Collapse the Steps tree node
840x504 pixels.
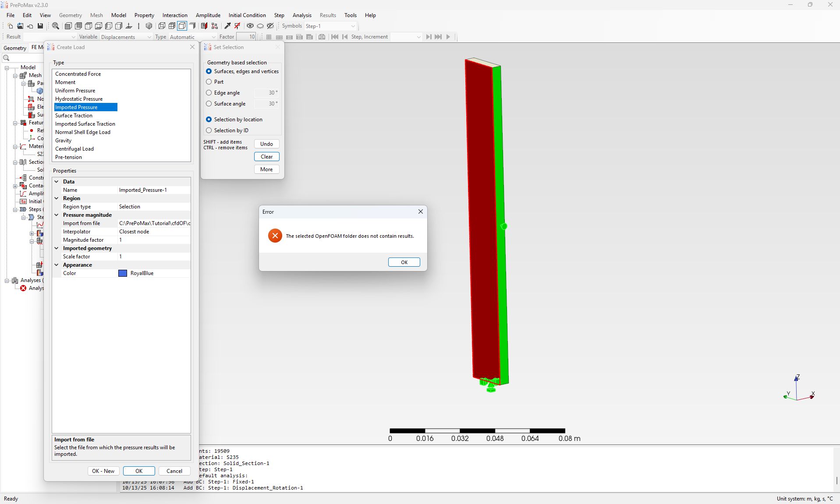pyautogui.click(x=15, y=209)
